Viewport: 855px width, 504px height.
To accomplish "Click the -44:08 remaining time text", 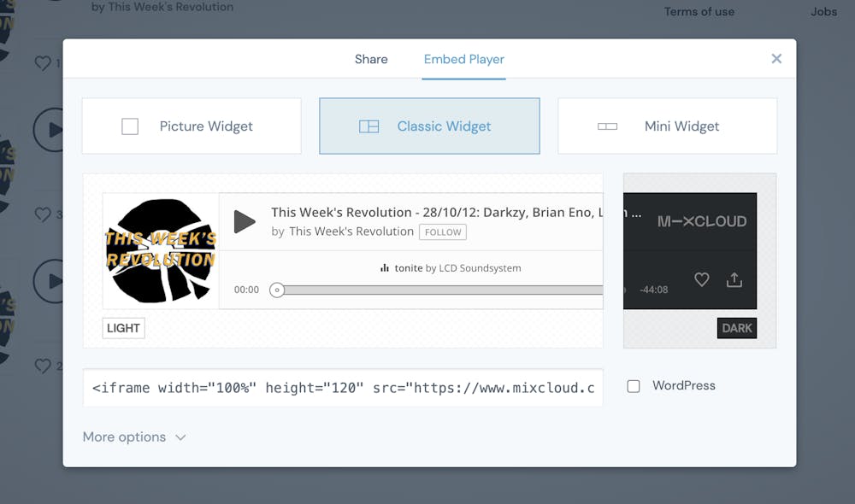I will [x=654, y=290].
